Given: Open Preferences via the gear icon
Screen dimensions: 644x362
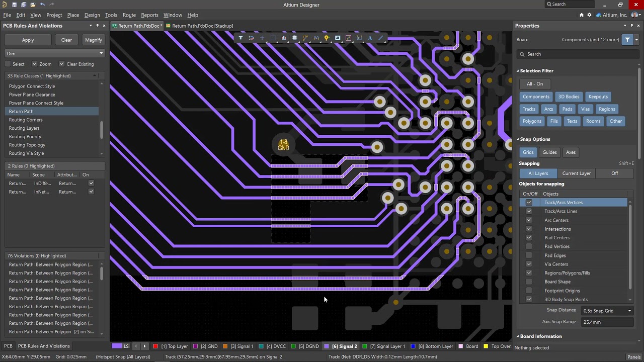Looking at the screenshot, I should pos(590,15).
